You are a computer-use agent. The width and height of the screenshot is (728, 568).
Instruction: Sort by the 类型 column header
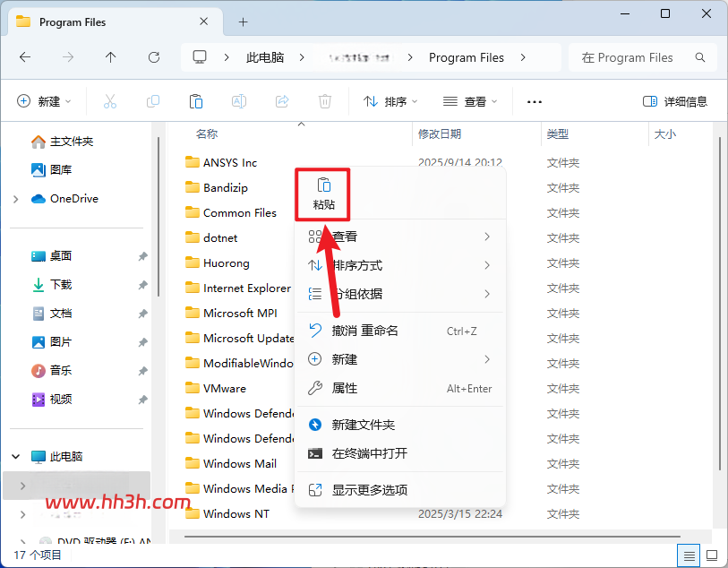coord(557,134)
